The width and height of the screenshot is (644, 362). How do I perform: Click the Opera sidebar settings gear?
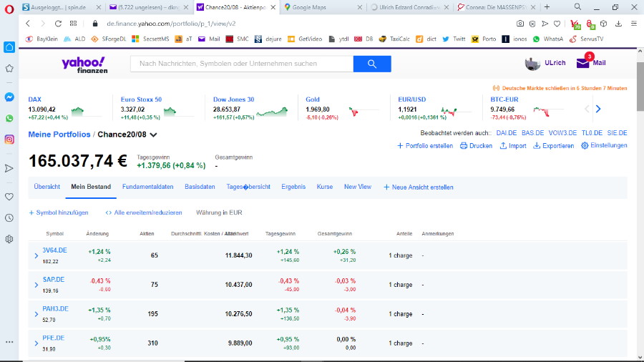pyautogui.click(x=9, y=239)
